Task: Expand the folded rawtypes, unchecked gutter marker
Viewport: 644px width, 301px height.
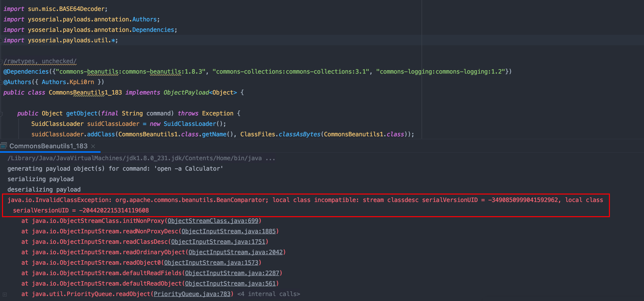Action: coord(1,61)
